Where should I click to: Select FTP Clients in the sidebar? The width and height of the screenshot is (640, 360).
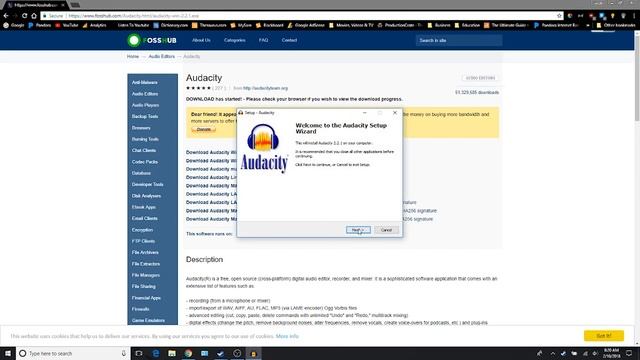[x=143, y=241]
